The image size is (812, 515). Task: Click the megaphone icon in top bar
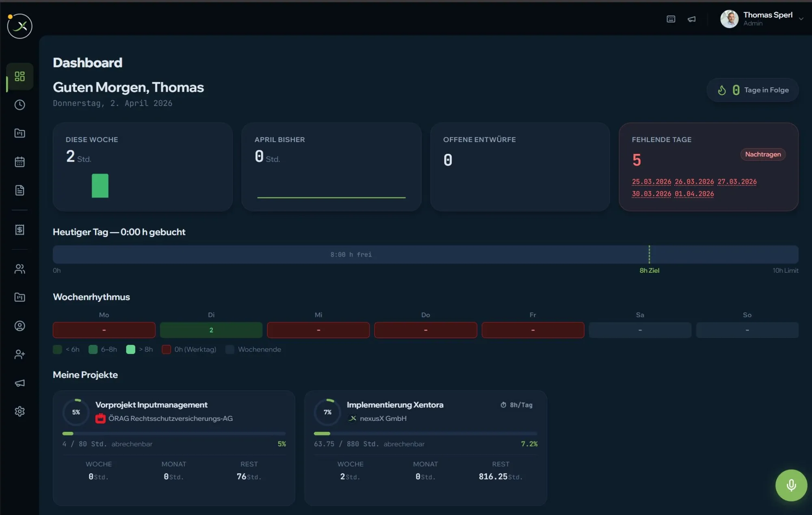pyautogui.click(x=691, y=19)
